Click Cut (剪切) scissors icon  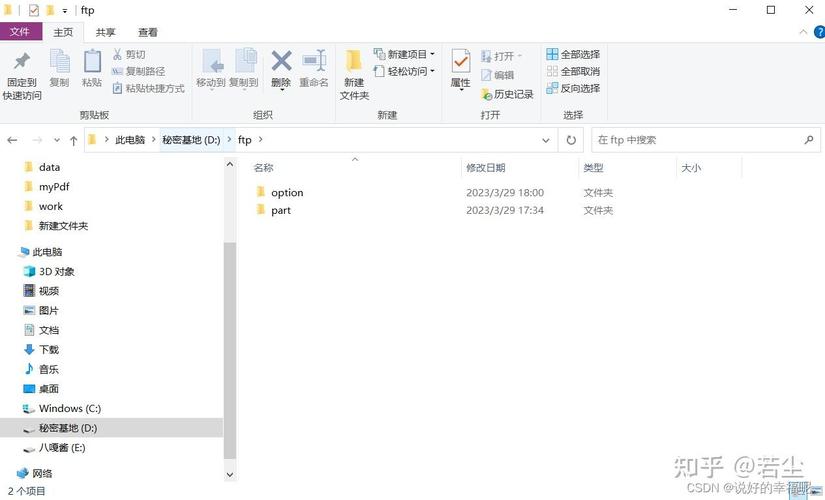pos(117,54)
